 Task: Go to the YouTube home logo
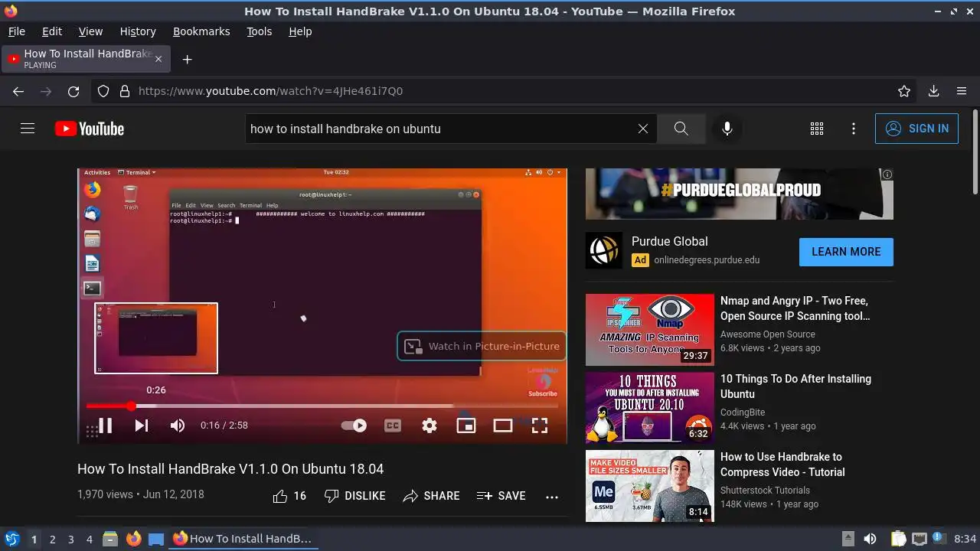click(90, 129)
